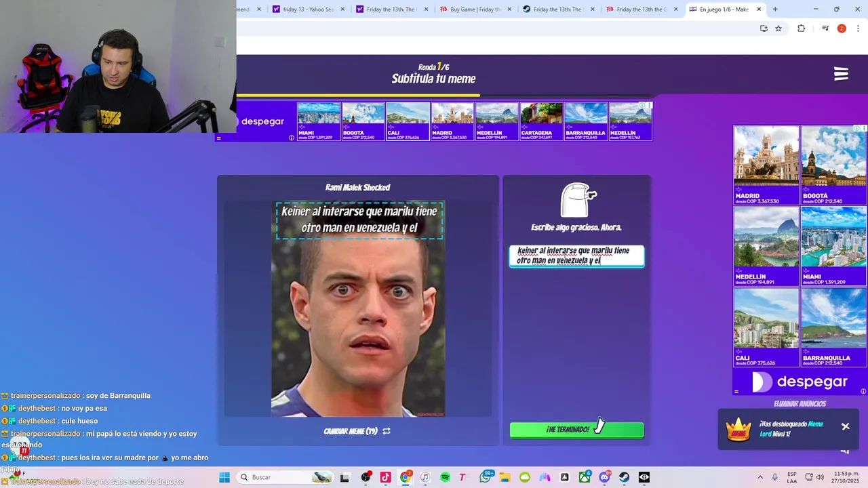The width and height of the screenshot is (868, 488).
Task: Click the Eliminar anuncios link
Action: tap(800, 404)
